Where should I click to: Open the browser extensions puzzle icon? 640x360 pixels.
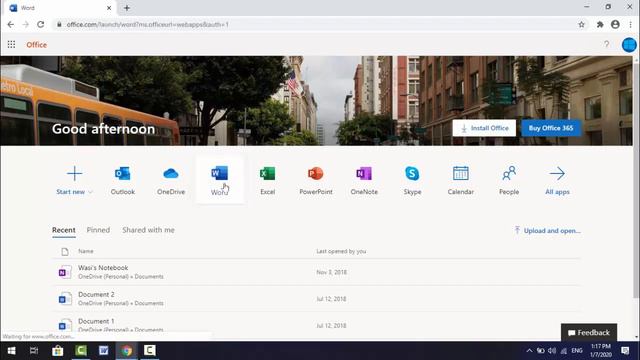(x=600, y=24)
